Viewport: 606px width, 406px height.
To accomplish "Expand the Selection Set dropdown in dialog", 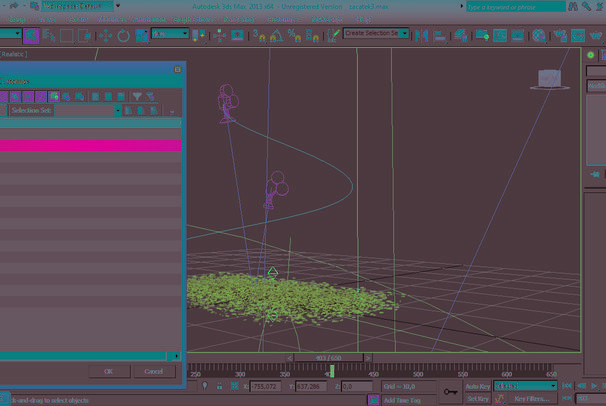I will click(x=116, y=110).
